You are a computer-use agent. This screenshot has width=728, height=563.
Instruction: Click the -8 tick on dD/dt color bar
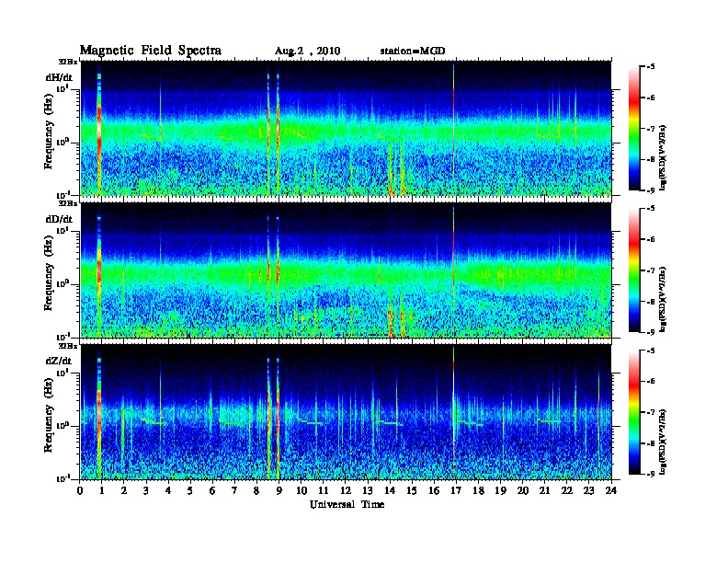coord(651,302)
